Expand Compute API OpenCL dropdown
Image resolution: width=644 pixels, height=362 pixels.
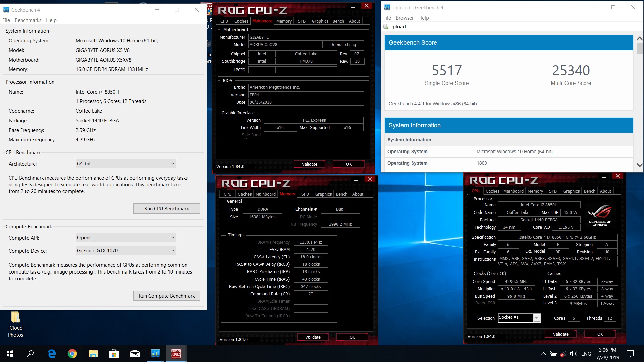point(126,238)
